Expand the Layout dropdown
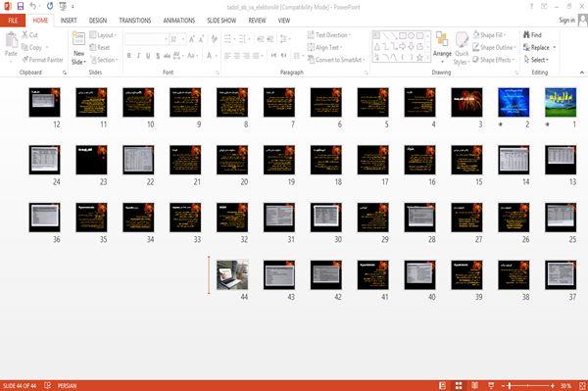Viewport: 588px width, 391px height. pos(104,35)
